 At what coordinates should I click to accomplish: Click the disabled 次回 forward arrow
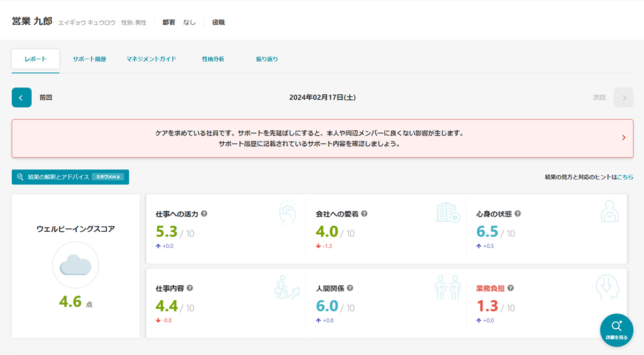click(x=623, y=98)
